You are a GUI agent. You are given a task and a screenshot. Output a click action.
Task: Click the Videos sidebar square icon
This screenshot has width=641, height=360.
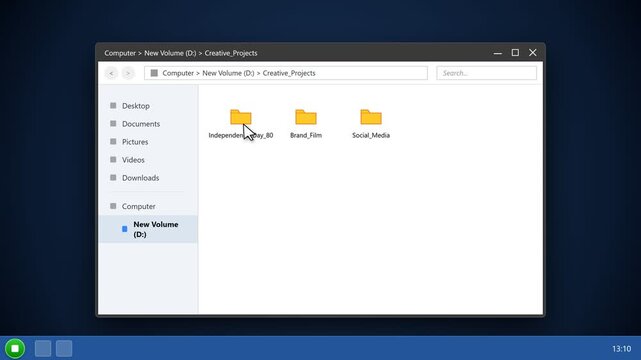(113, 159)
